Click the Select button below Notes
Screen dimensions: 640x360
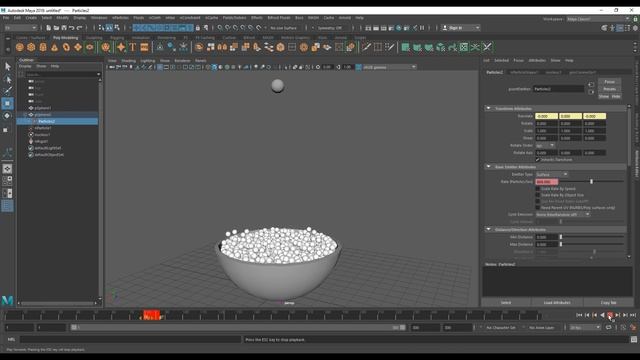[x=506, y=302]
